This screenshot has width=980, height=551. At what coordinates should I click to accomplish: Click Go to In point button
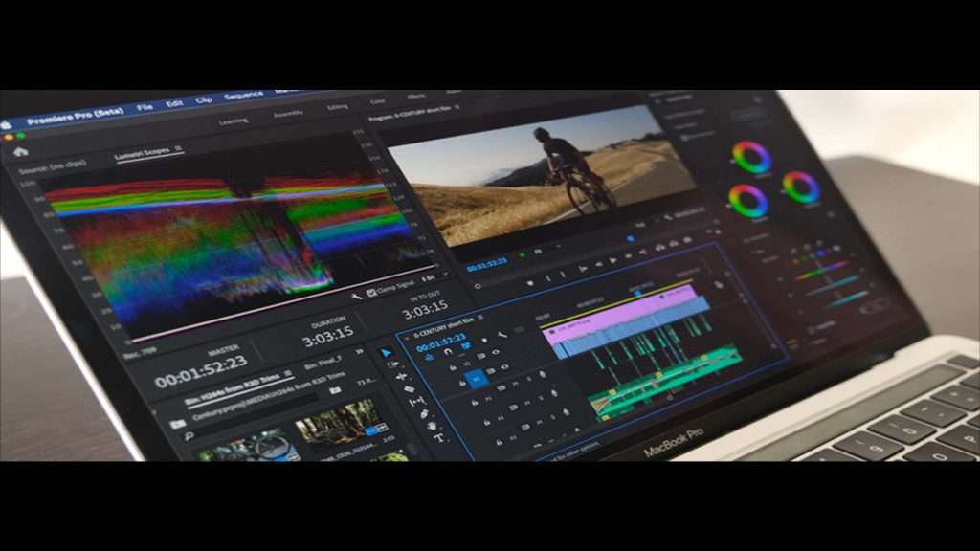(583, 269)
